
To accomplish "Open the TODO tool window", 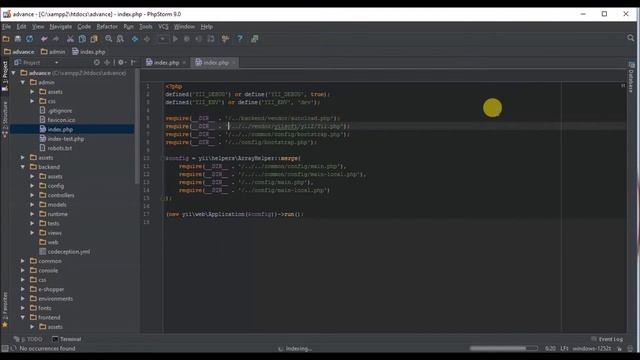I will click(x=28, y=339).
